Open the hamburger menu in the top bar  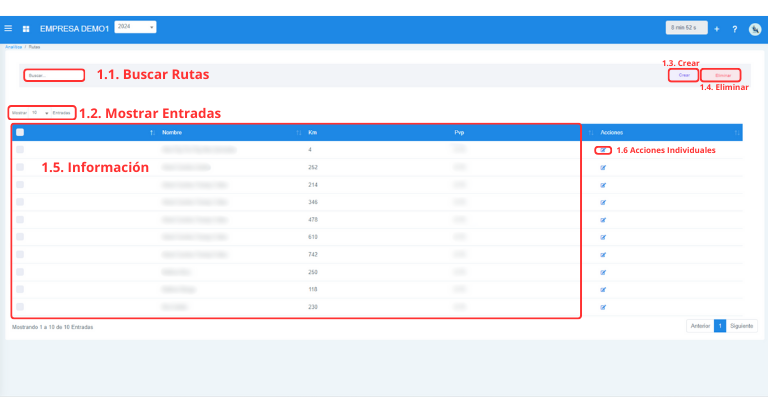pos(9,29)
